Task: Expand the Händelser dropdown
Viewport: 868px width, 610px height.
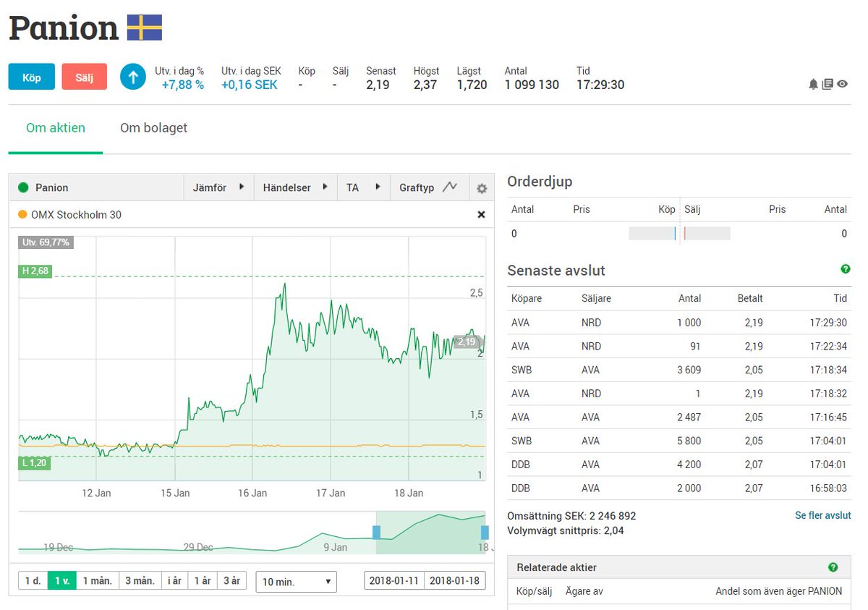Action: coord(295,187)
